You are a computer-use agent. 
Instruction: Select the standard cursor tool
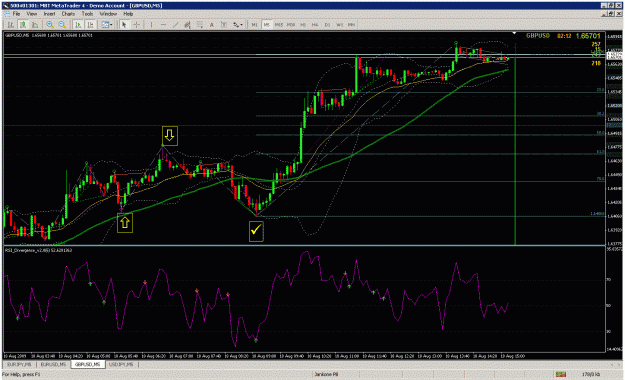coord(124,25)
